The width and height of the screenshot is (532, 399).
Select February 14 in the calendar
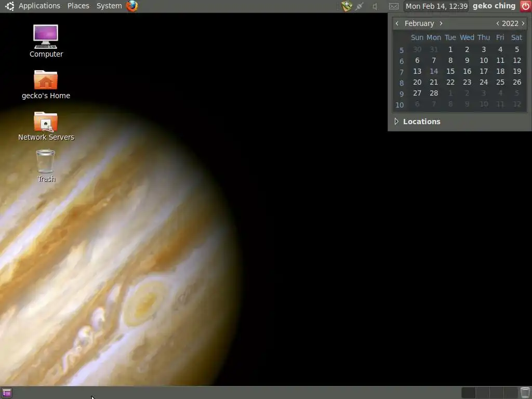point(434,71)
